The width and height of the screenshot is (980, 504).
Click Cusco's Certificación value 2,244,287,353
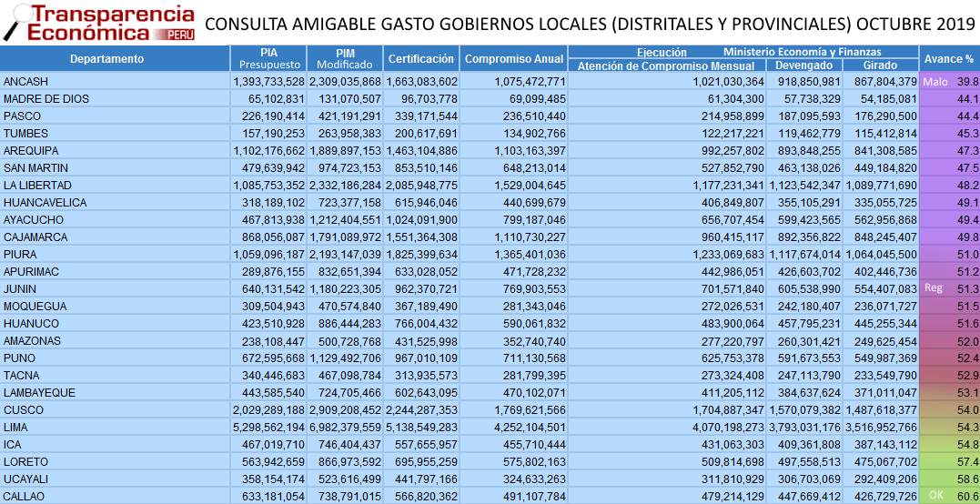tap(422, 410)
